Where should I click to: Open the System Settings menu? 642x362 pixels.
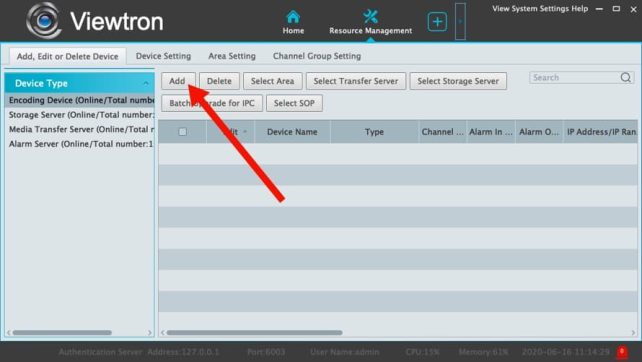tap(540, 9)
